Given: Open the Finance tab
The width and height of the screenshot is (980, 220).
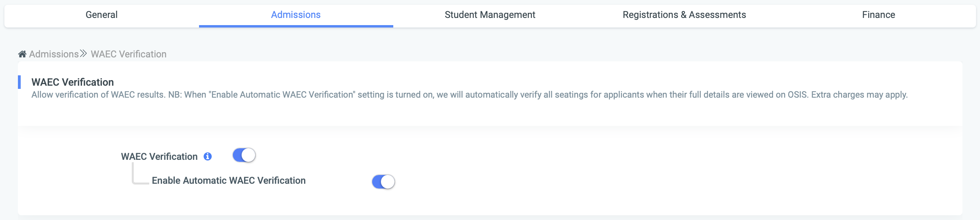Looking at the screenshot, I should [x=878, y=15].
